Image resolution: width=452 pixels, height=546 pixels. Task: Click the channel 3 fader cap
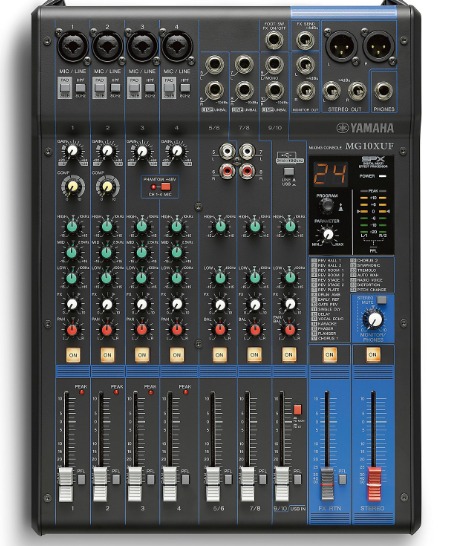[x=135, y=484]
